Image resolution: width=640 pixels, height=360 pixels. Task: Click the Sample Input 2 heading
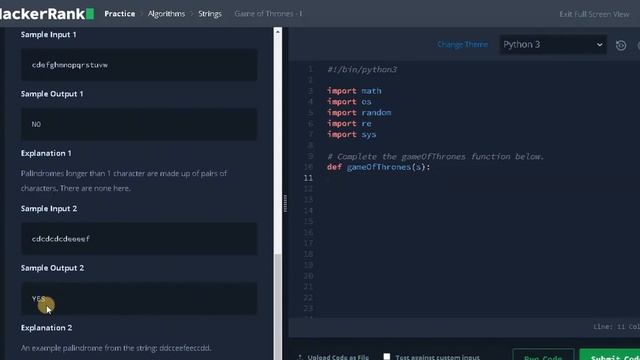[x=49, y=209]
